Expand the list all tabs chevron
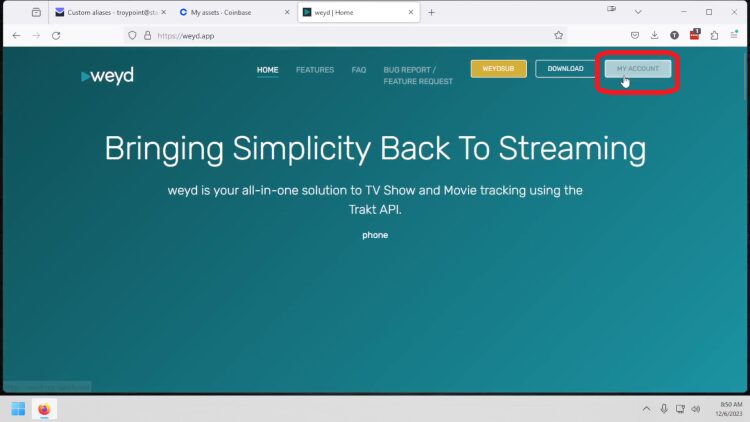Screen dimensions: 750x422 (638, 12)
